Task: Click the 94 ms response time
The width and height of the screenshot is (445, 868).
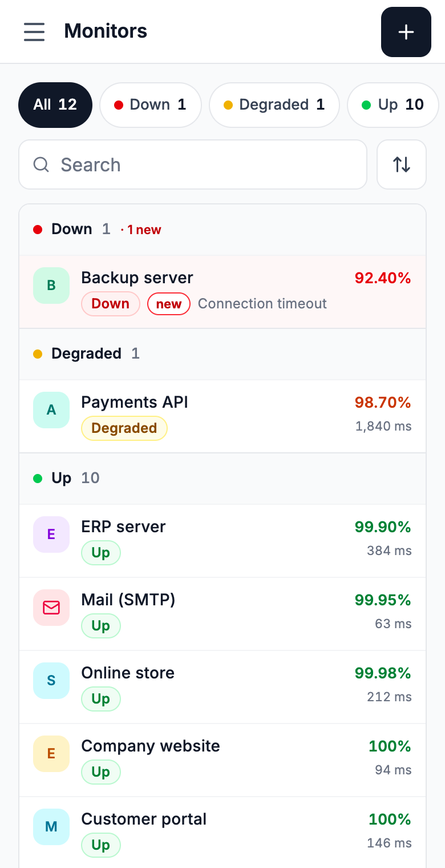Action: (x=393, y=770)
